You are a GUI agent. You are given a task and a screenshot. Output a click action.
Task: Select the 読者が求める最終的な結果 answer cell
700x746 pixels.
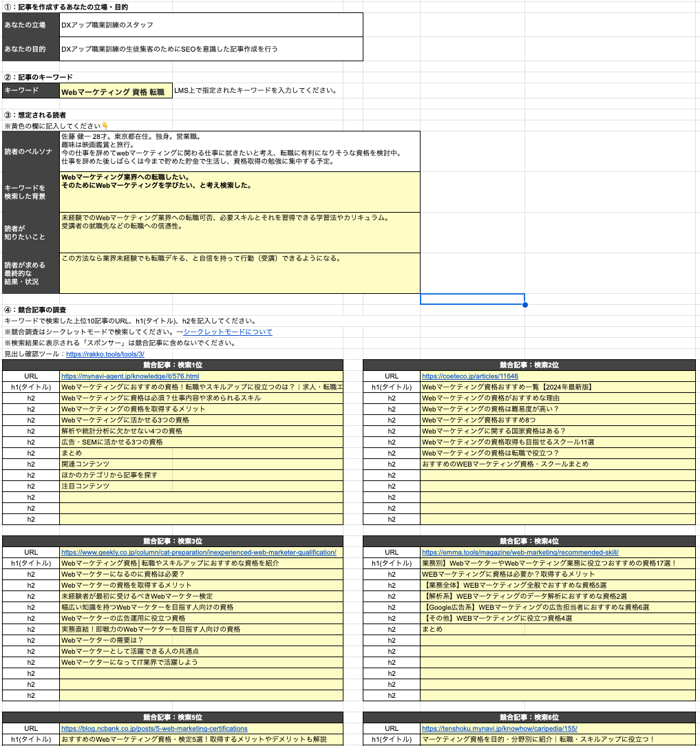(x=239, y=273)
